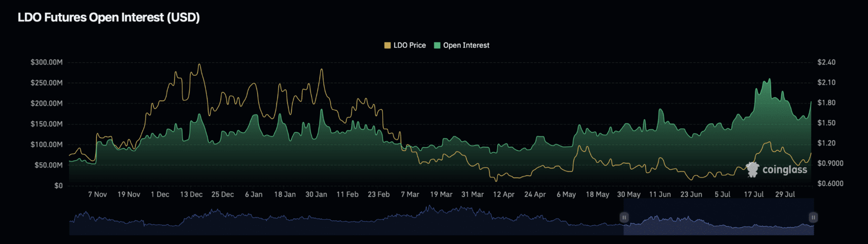The height and width of the screenshot is (244, 868).
Task: Click the $2.40 right price axis label
Action: pos(826,62)
